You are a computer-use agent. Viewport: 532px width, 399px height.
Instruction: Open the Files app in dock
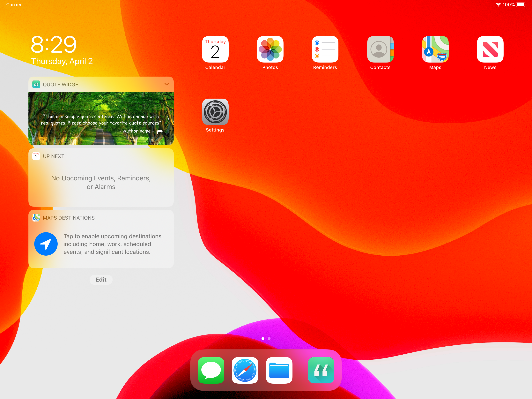tap(279, 370)
